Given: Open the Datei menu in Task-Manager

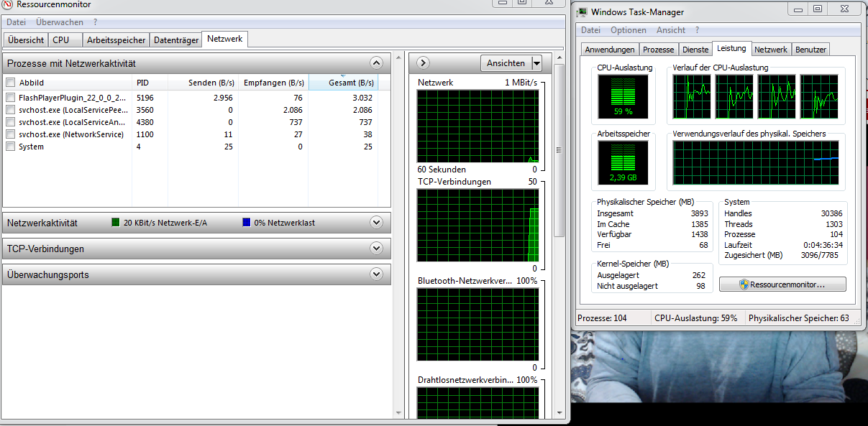Looking at the screenshot, I should point(590,30).
